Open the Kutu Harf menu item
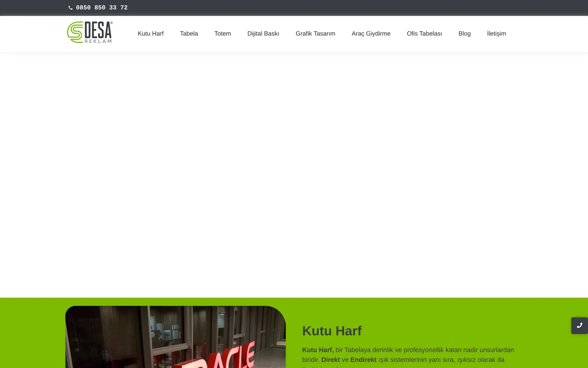Viewport: 588px width, 368px height. tap(151, 34)
